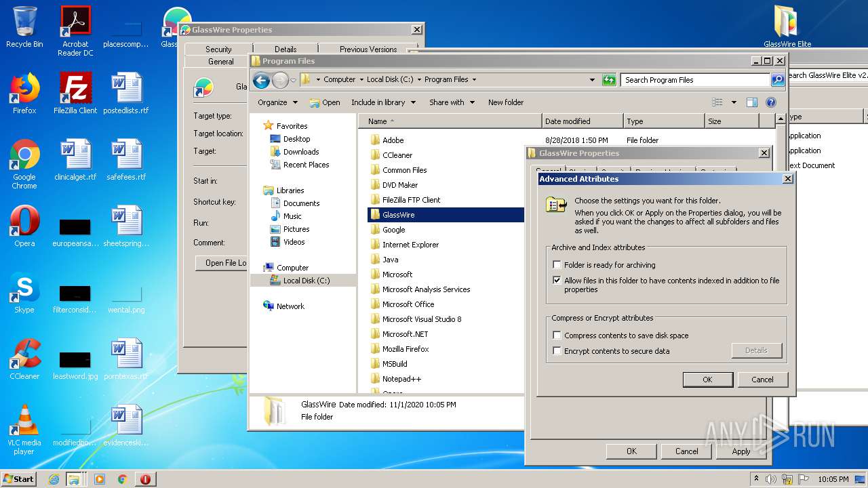
Task: Change the view icon in explorer toolbar
Action: click(x=717, y=102)
